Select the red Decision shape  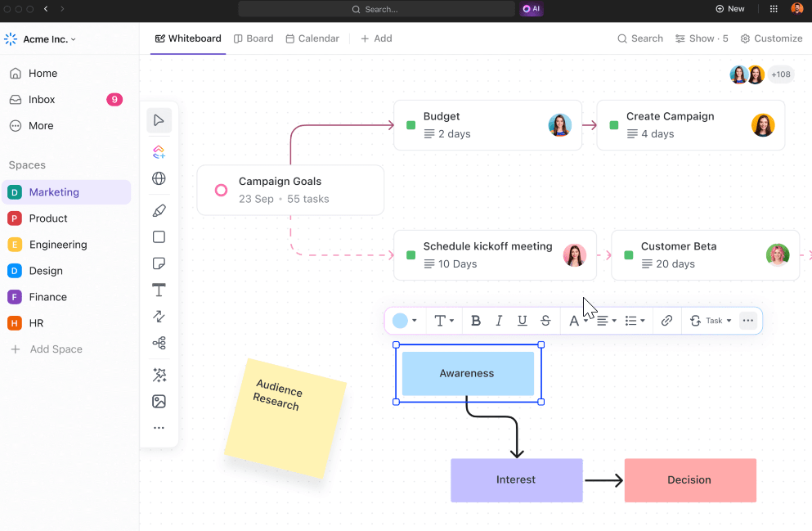690,480
